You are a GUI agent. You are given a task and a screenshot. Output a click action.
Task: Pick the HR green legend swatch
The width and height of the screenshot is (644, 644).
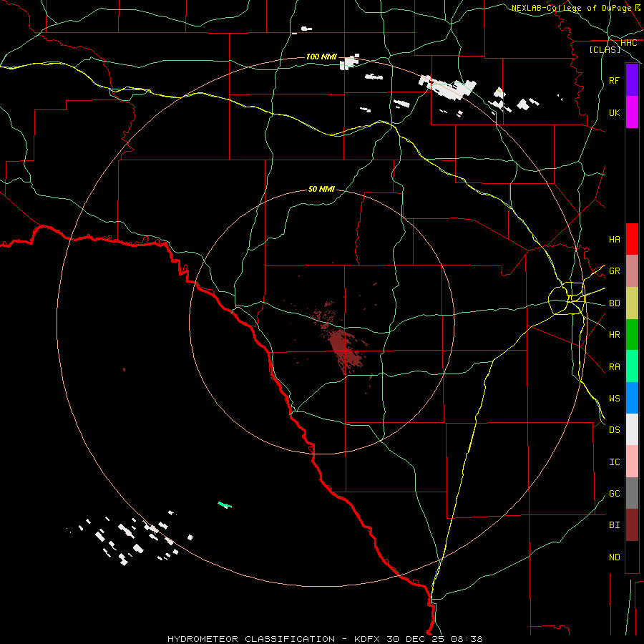pos(632,335)
